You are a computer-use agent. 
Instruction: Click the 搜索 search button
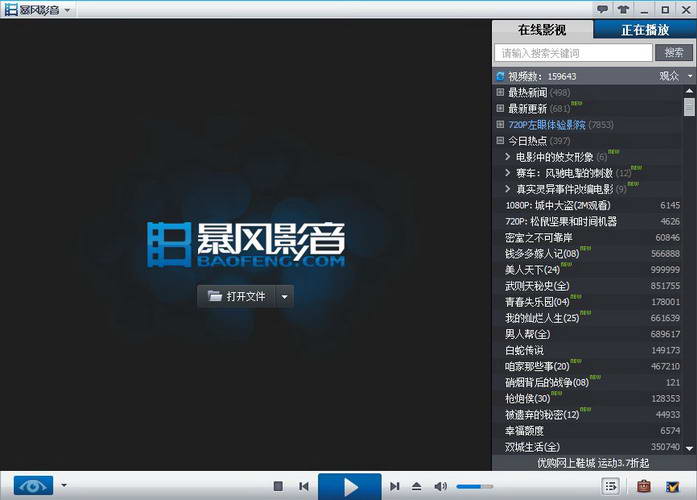pos(674,53)
